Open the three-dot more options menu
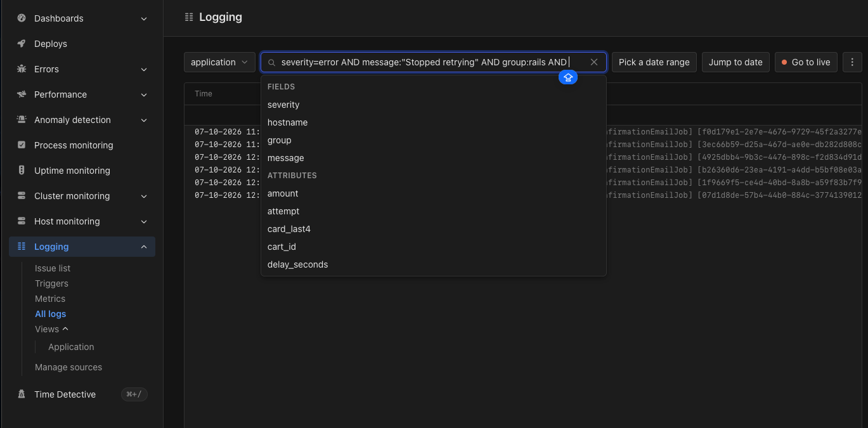 pos(852,62)
